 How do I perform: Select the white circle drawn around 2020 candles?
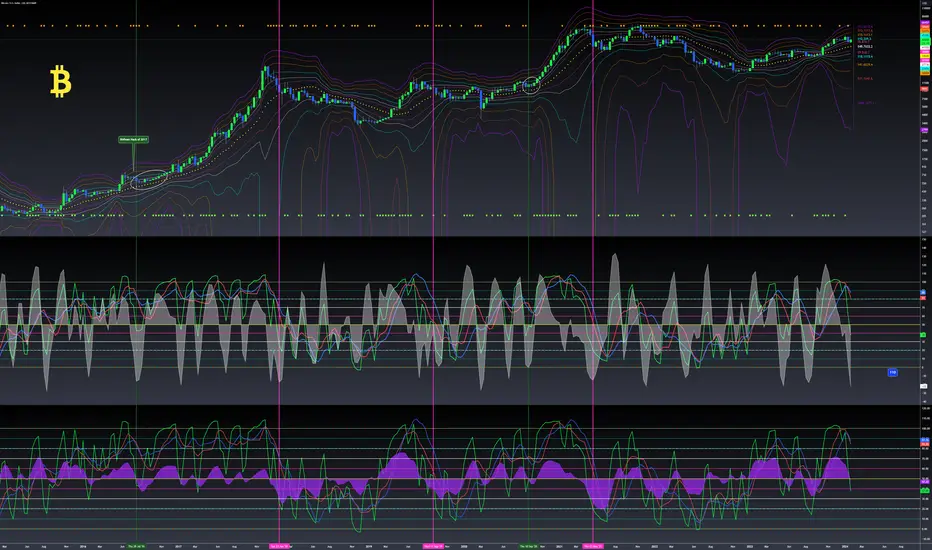click(x=531, y=85)
